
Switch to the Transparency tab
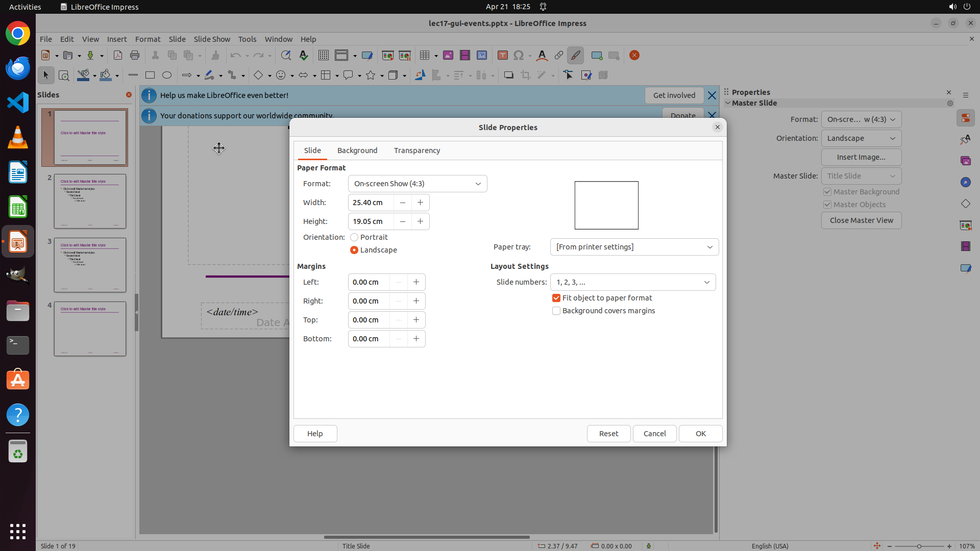click(416, 151)
